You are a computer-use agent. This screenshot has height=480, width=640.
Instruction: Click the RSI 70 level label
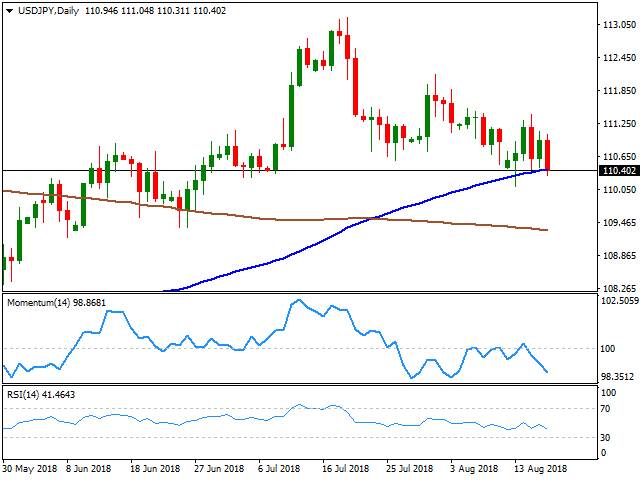(605, 409)
